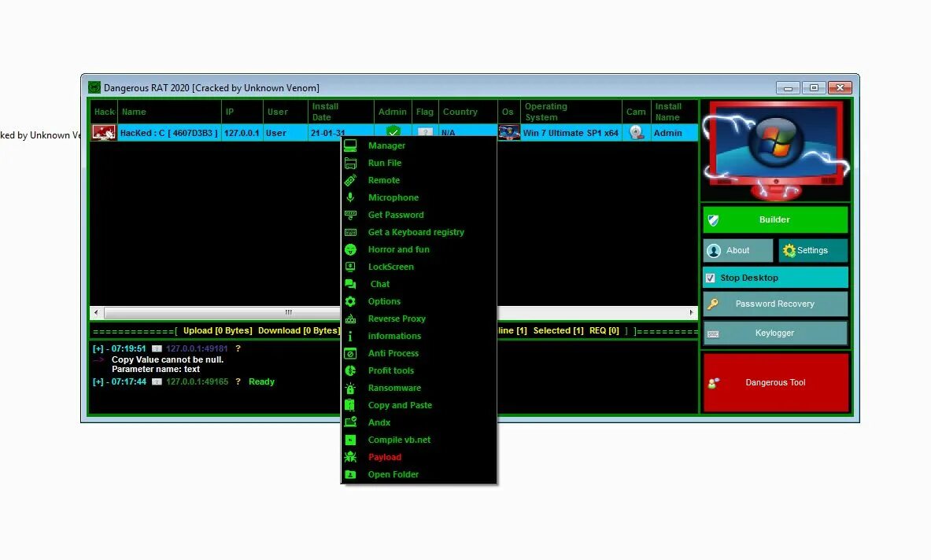The height and width of the screenshot is (560, 931).
Task: Click log entry '127.0.0.1:49165'
Action: (x=197, y=381)
